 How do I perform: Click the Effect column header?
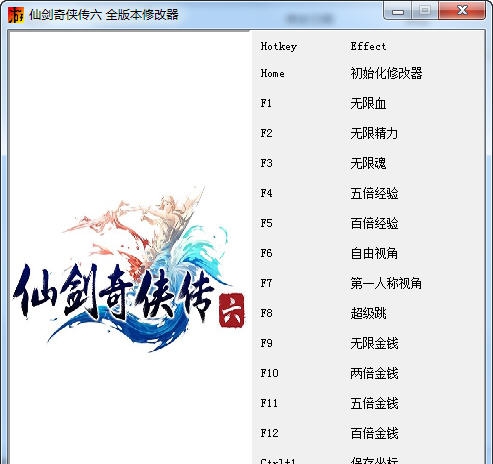click(368, 46)
